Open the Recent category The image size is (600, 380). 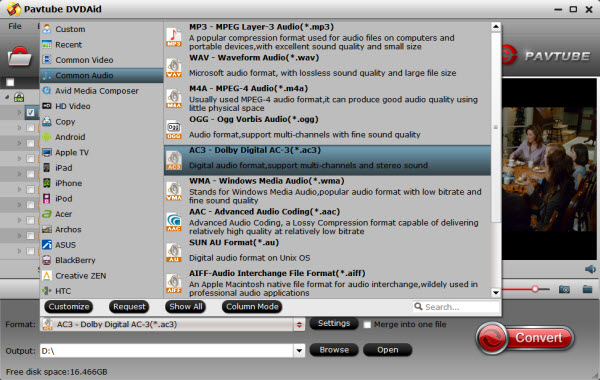101,44
